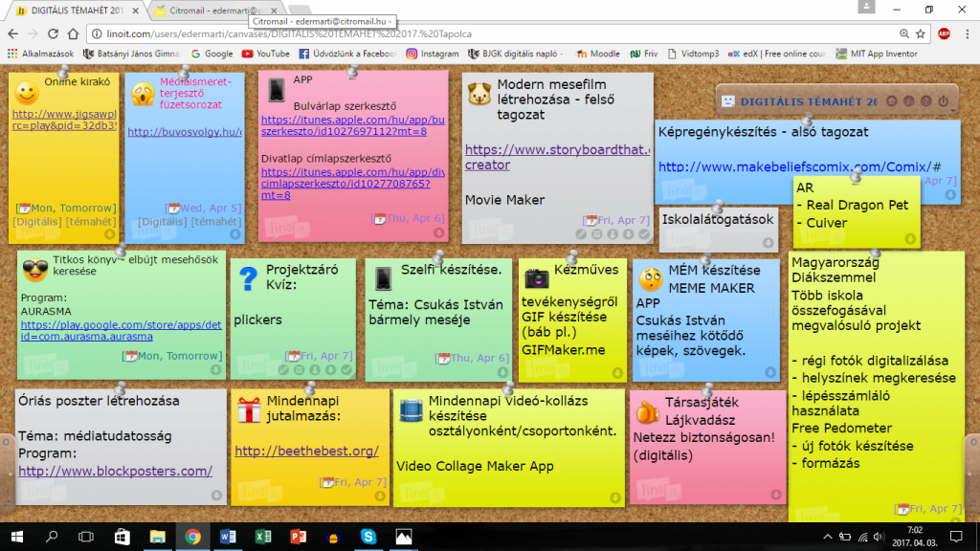Click the send-to-user icon on Modern mesefilm sticky
The image size is (980, 551).
pyautogui.click(x=612, y=234)
